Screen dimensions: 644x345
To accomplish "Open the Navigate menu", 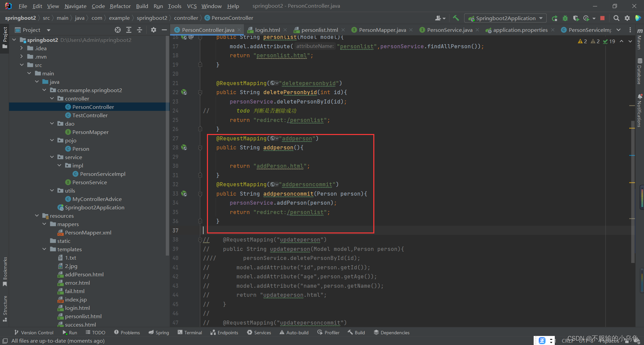I will 75,6.
